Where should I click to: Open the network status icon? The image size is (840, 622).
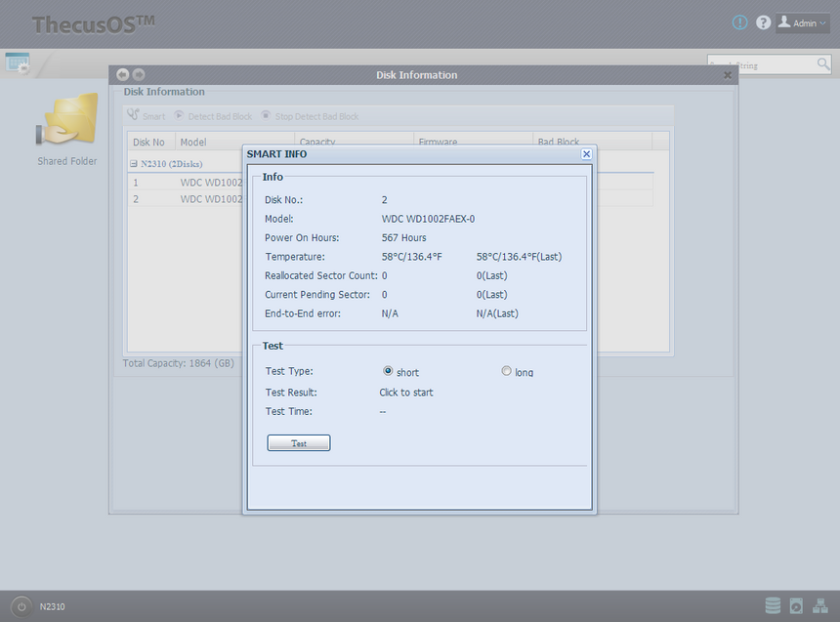(x=819, y=606)
